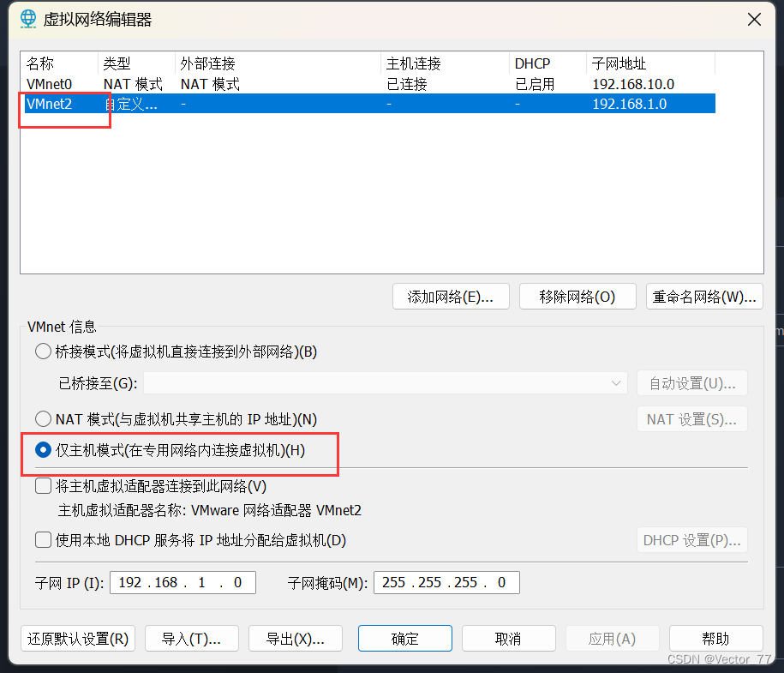Click 还原默认设置(R) button
The width and height of the screenshot is (784, 673).
[x=78, y=639]
